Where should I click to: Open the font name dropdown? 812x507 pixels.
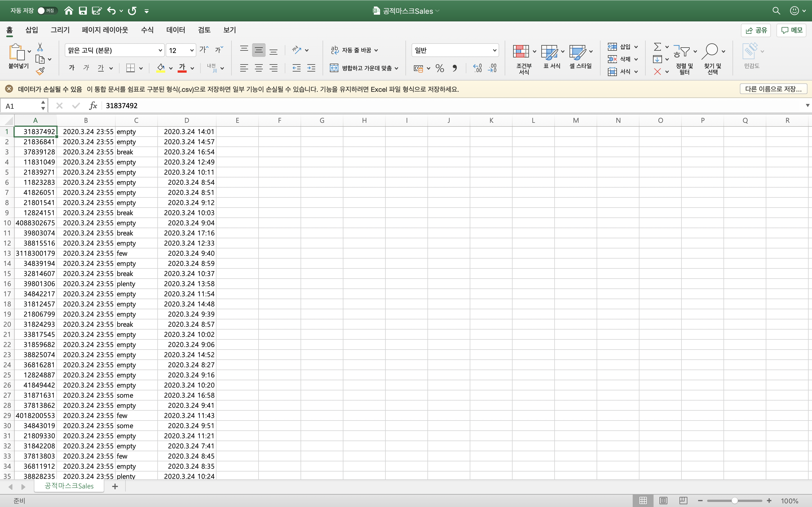coord(160,50)
